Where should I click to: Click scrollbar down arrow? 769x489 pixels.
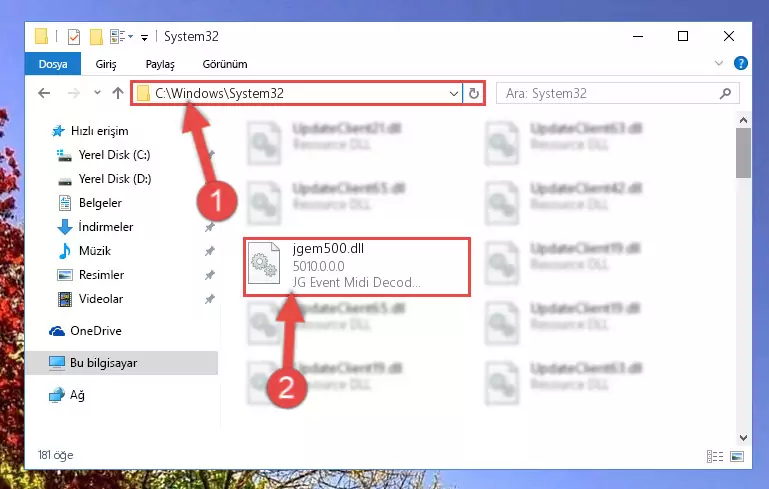[743, 437]
